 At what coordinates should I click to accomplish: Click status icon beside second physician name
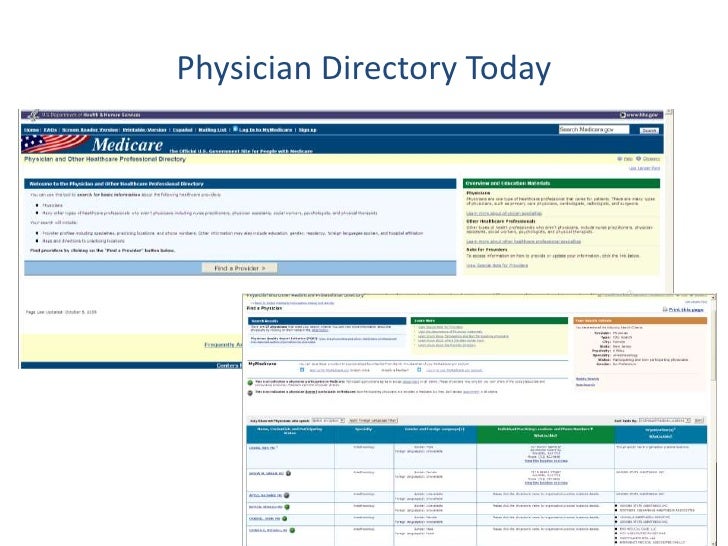tap(288, 473)
